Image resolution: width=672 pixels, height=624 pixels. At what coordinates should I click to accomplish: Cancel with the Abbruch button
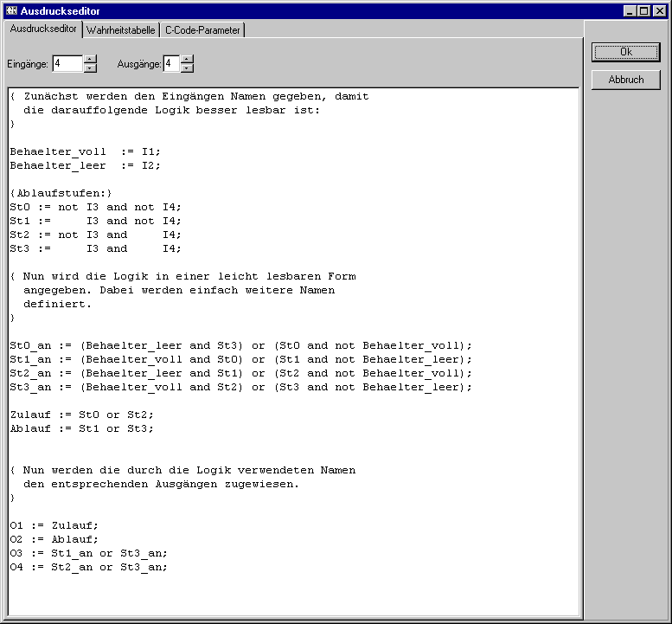click(625, 80)
